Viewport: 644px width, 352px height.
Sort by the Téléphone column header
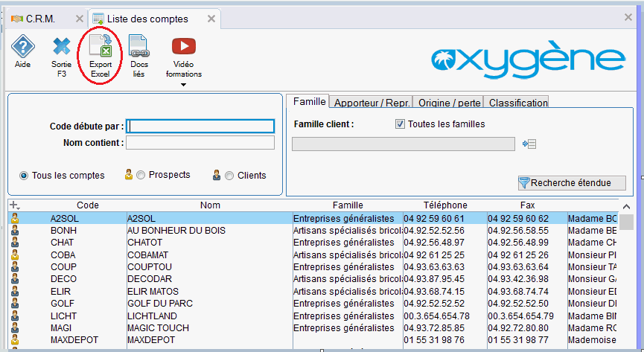click(x=445, y=205)
